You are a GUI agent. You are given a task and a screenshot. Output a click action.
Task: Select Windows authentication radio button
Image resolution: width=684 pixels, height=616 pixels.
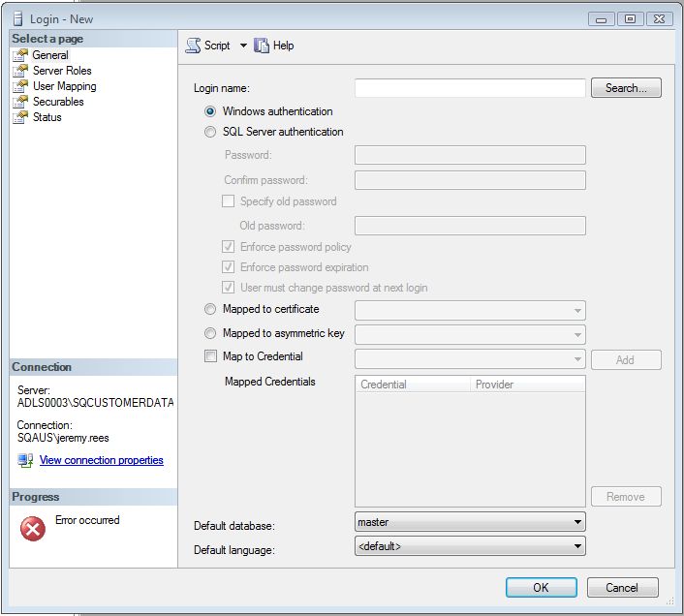coord(210,111)
